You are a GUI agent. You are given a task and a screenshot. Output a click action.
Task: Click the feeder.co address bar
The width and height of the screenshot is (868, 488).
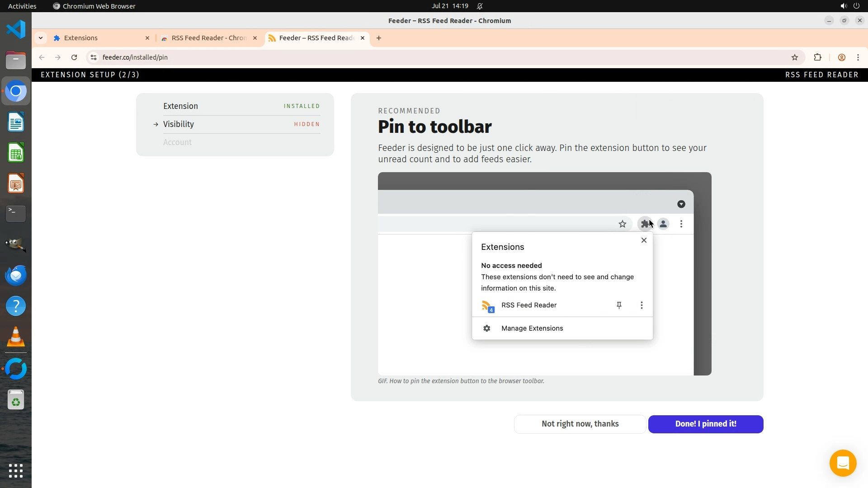coord(407,57)
